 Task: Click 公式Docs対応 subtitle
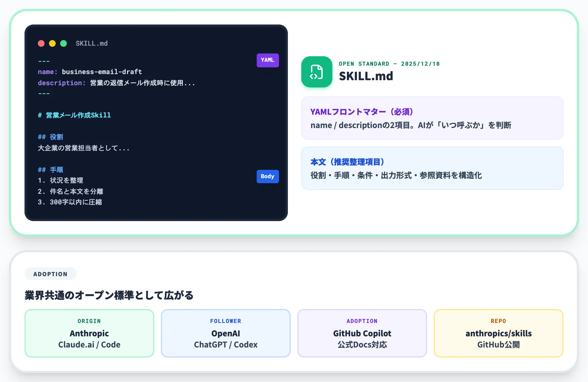(x=362, y=345)
